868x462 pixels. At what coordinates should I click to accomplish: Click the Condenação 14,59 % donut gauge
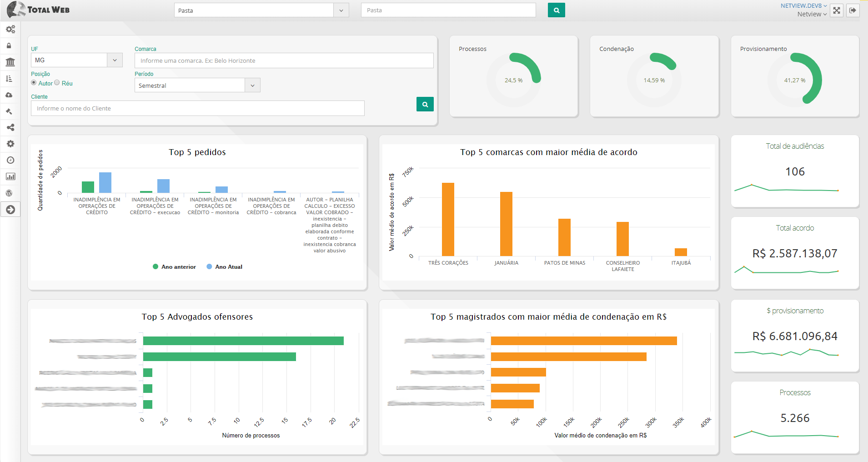(654, 80)
